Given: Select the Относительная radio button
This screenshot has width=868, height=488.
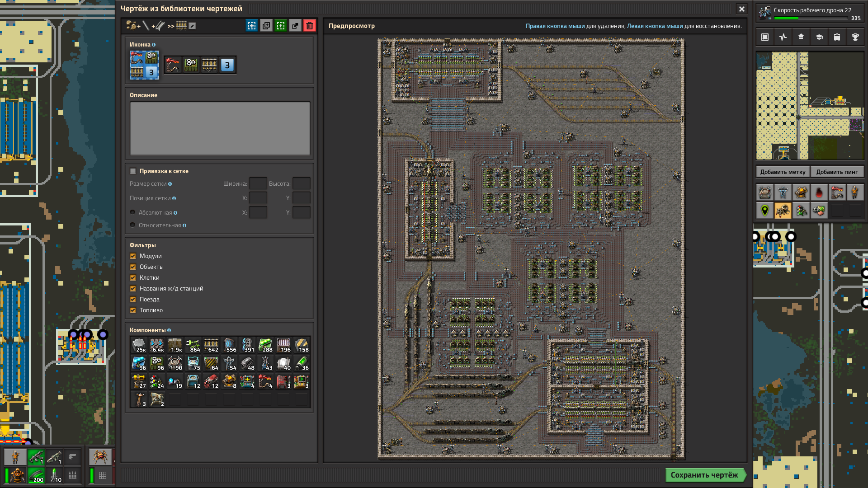Looking at the screenshot, I should pos(132,225).
